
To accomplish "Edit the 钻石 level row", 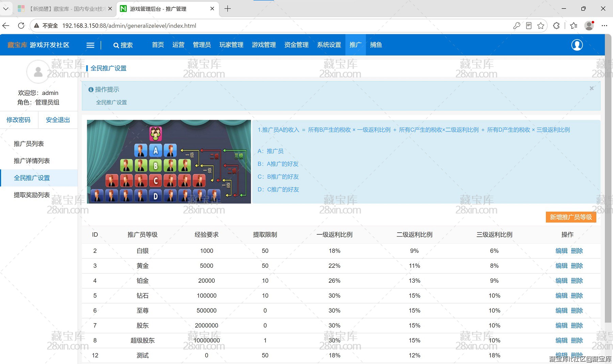I will pyautogui.click(x=562, y=296).
